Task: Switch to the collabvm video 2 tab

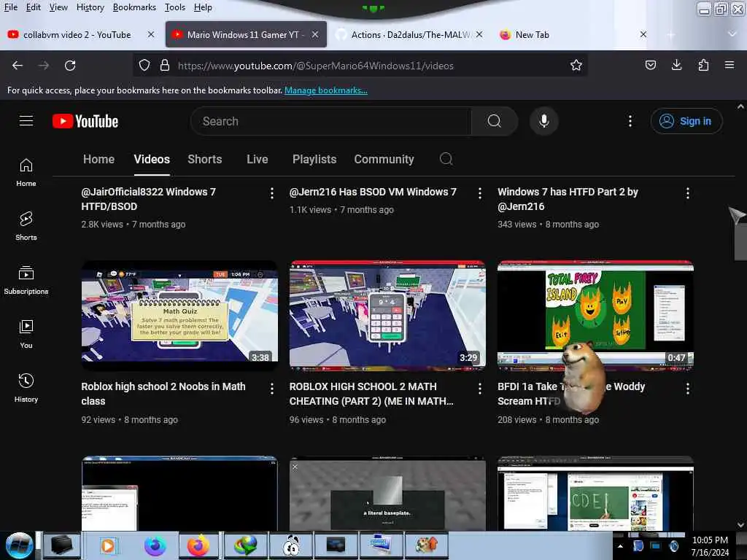Action: pyautogui.click(x=77, y=34)
